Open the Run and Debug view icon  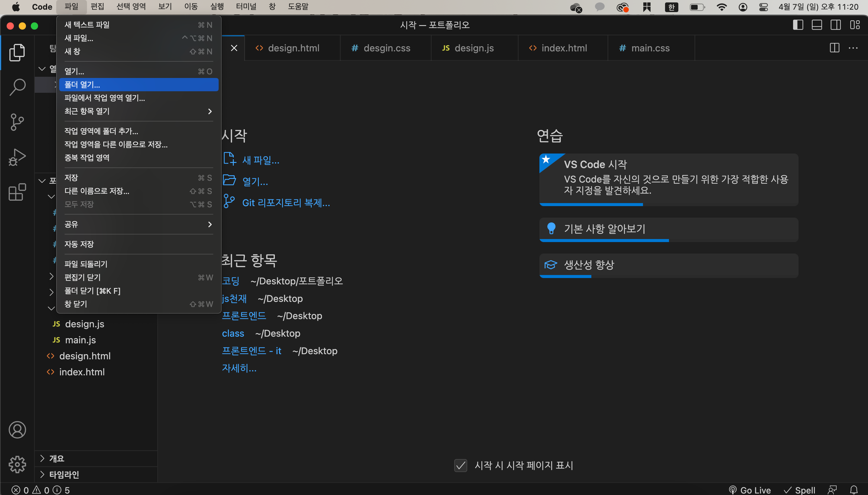point(17,157)
